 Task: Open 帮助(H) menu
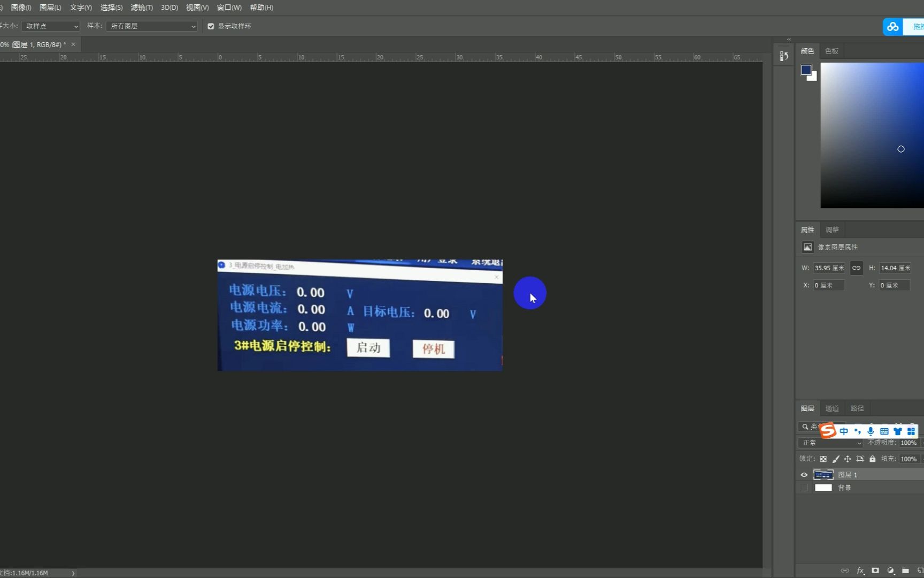click(261, 7)
